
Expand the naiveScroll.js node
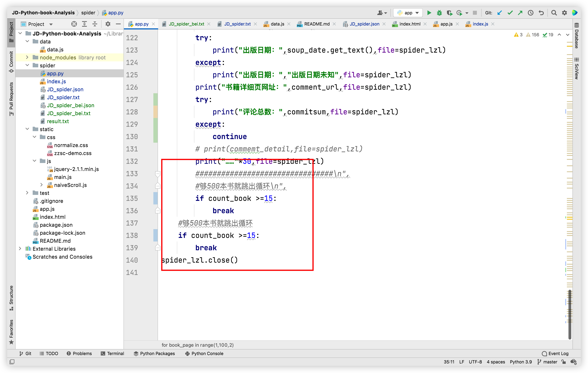click(41, 185)
